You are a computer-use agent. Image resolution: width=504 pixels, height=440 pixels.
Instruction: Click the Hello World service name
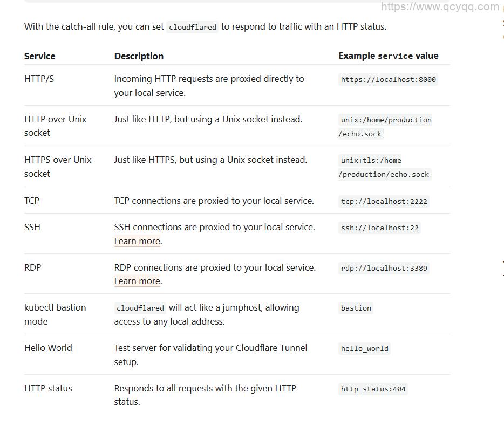(48, 348)
